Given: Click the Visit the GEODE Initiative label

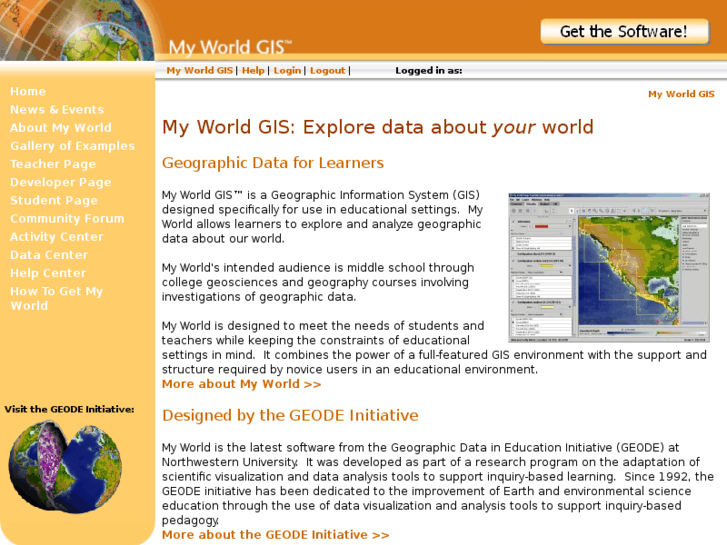Looking at the screenshot, I should click(70, 409).
